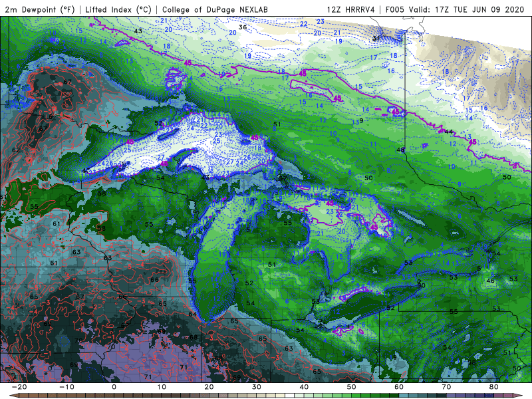
Task: Click the black 36 dewpoint value on map
Action: 243,27
